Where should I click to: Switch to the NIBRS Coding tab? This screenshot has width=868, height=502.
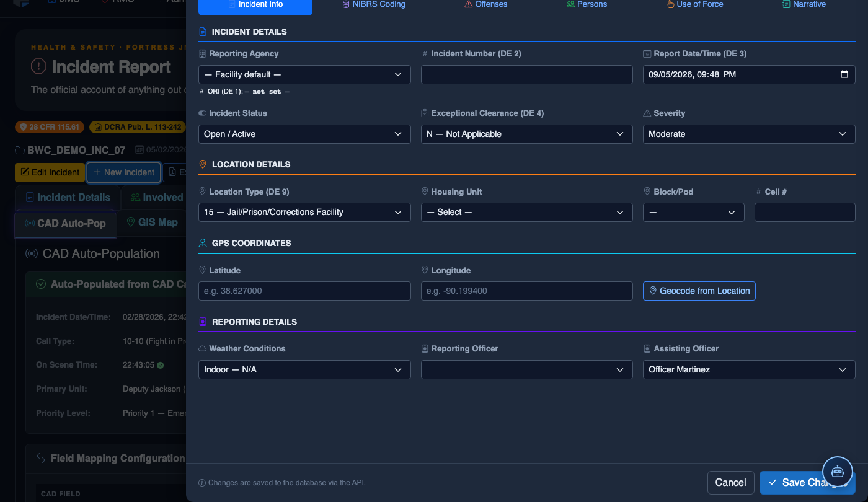click(x=374, y=4)
